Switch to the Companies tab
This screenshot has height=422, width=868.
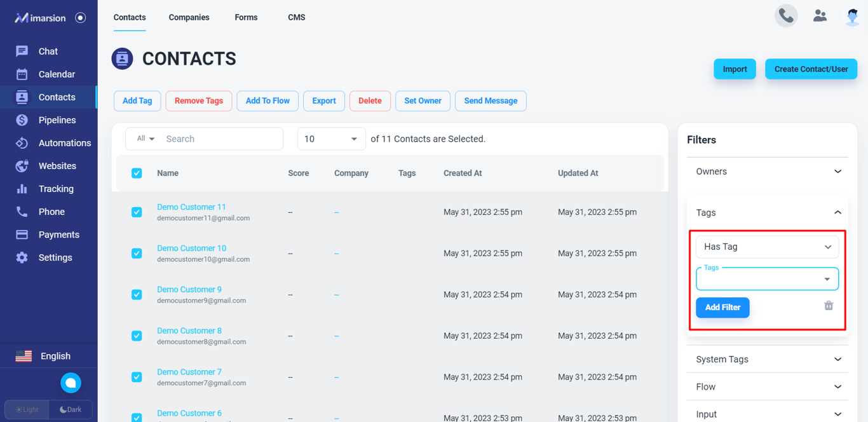coord(189,17)
